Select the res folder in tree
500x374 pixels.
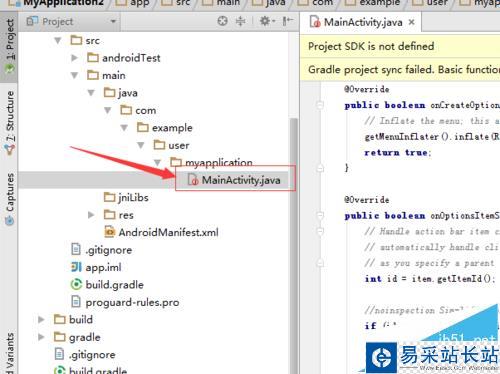(x=126, y=215)
